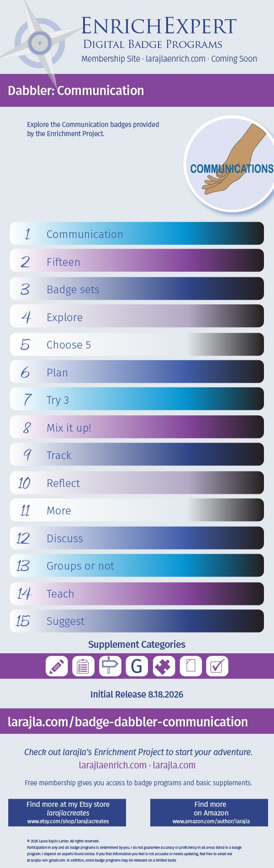The height and width of the screenshot is (868, 274).
Task: Click the EnrichExpert heading text
Action: point(159,26)
